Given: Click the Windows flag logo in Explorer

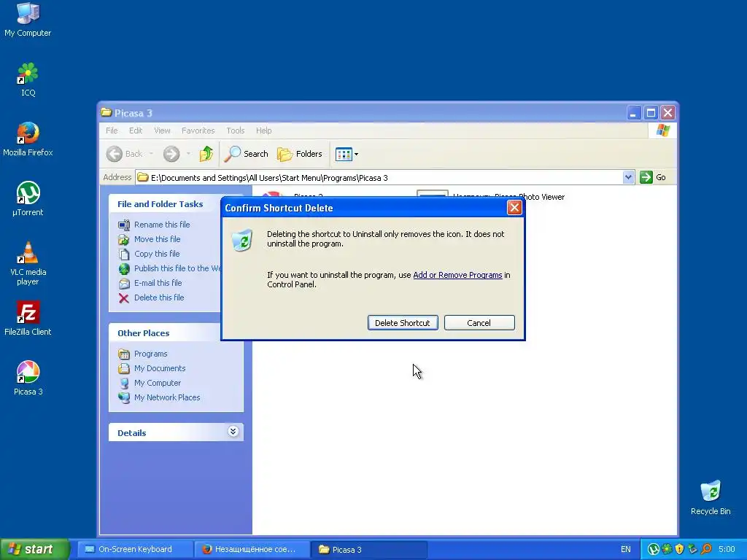Looking at the screenshot, I should [x=662, y=131].
